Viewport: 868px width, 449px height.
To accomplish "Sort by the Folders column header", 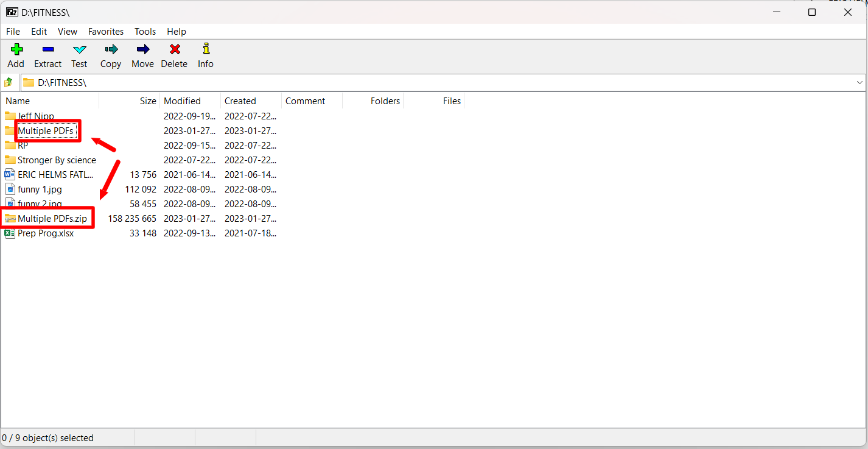I will [373, 101].
